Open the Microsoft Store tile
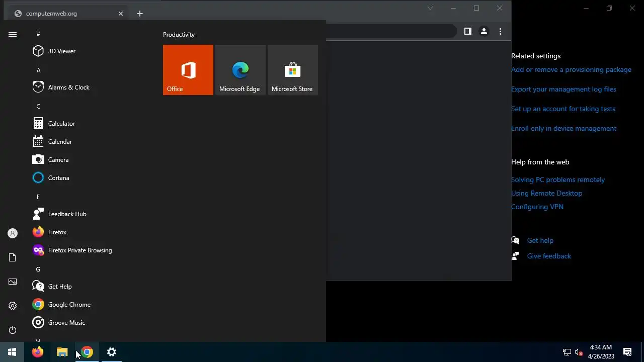This screenshot has width=644, height=362. [x=293, y=70]
